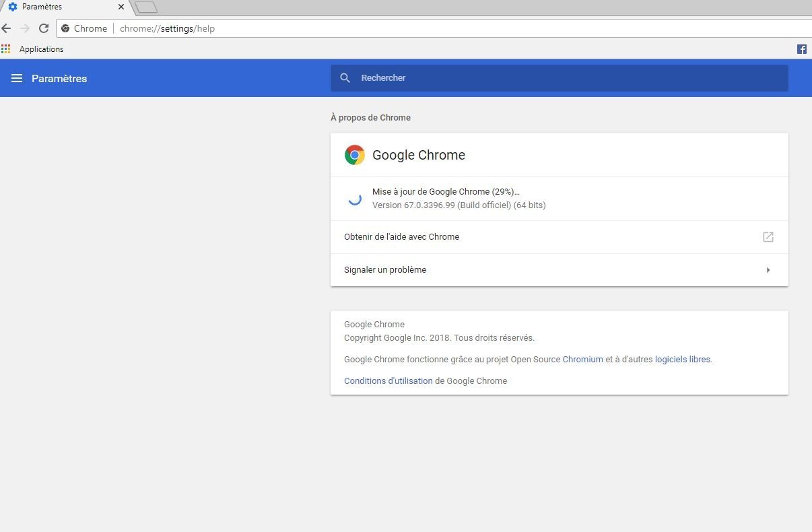Open a new tab with the new tab button
812x532 pixels.
click(146, 7)
